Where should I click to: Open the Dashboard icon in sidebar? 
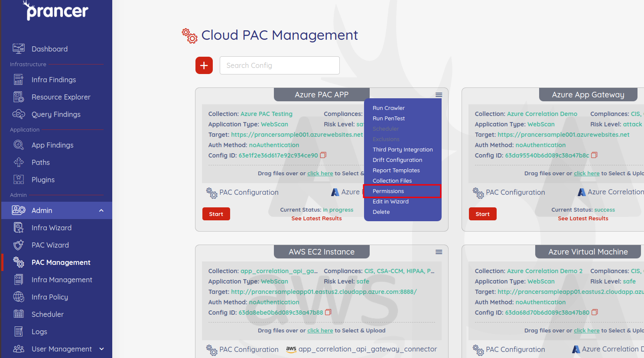pyautogui.click(x=19, y=48)
